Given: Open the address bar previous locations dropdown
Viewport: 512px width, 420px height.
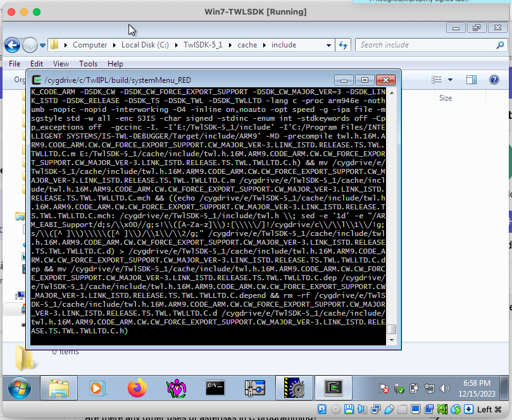Looking at the screenshot, I should [x=328, y=46].
